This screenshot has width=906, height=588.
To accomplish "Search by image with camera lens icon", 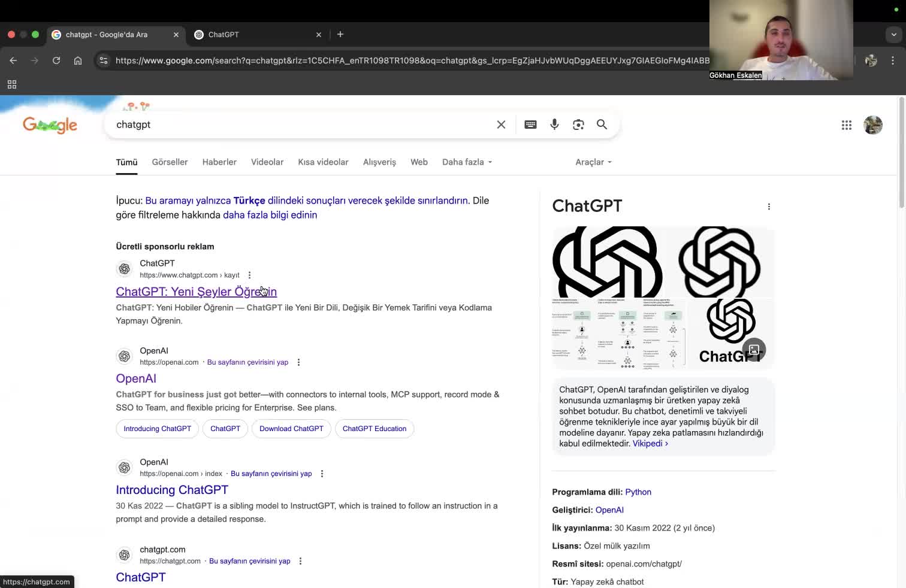I will [x=578, y=125].
